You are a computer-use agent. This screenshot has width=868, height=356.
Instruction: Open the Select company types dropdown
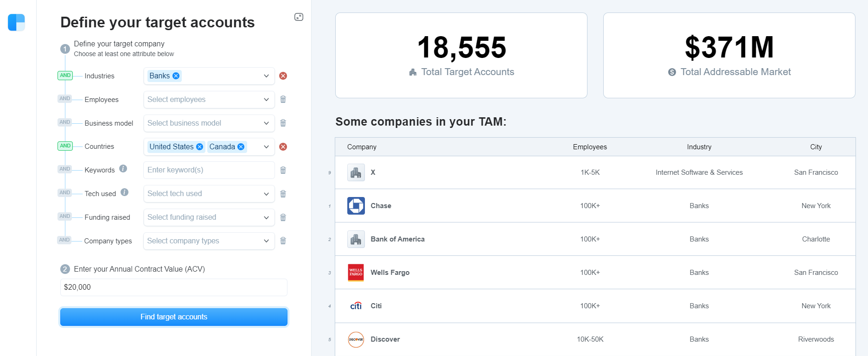pos(209,241)
